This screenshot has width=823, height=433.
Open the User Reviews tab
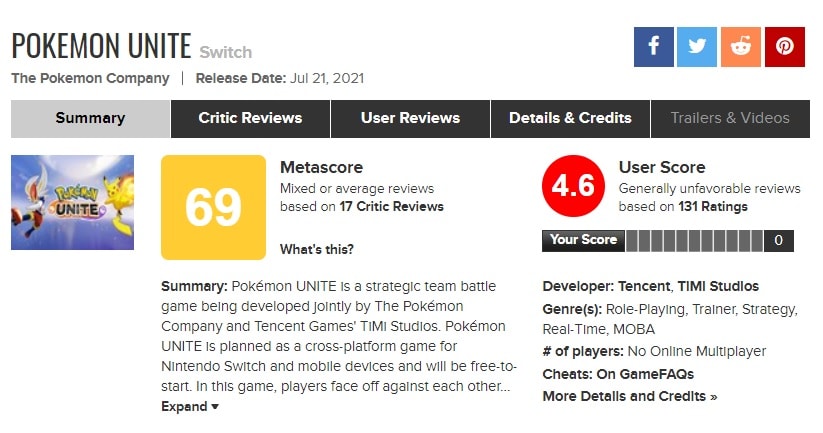coord(410,119)
